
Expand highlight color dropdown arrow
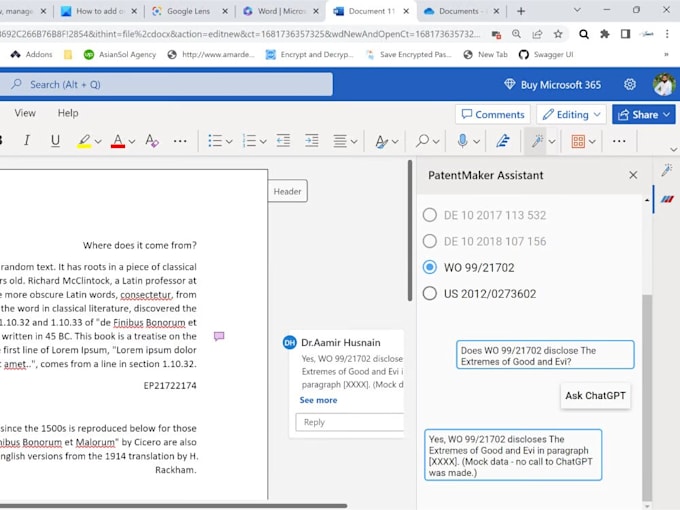point(98,141)
